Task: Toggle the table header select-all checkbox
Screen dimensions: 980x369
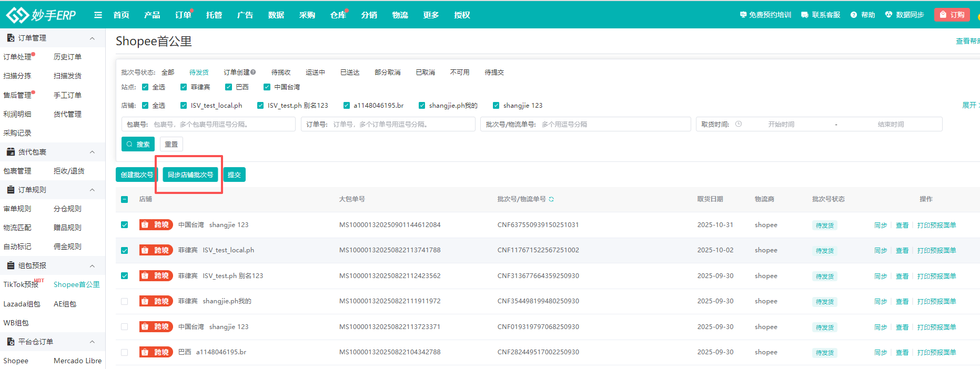Action: (x=125, y=200)
